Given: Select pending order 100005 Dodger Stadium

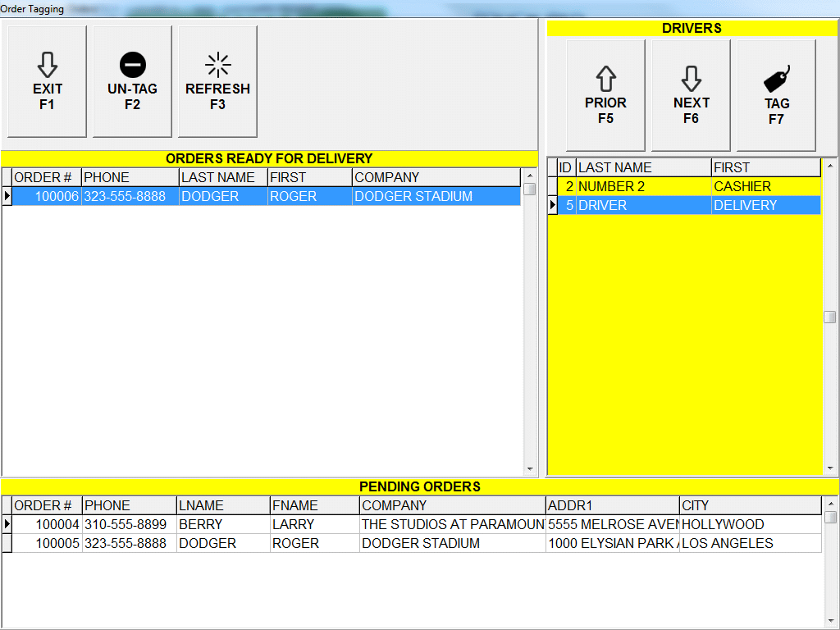Looking at the screenshot, I should [328, 544].
